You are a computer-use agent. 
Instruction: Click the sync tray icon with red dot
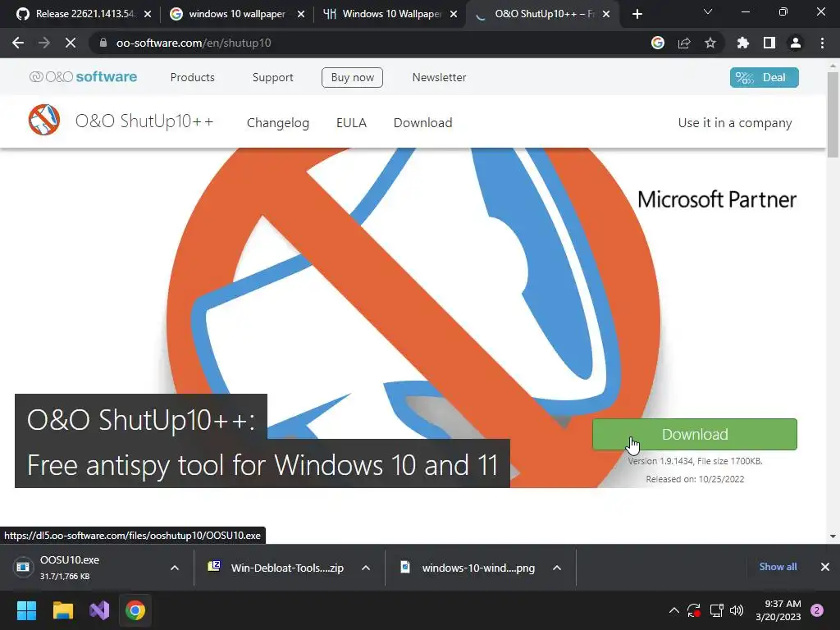pyautogui.click(x=694, y=610)
